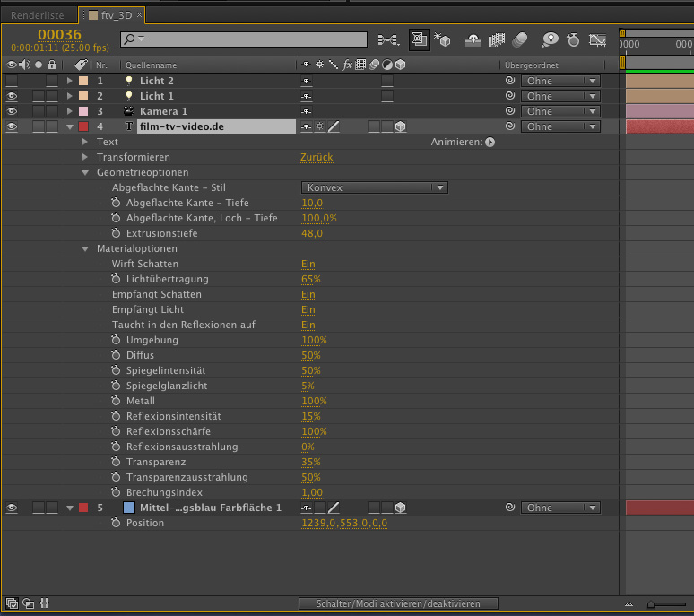This screenshot has height=616, width=694.
Task: Click red label color of layer 4
Action: pyautogui.click(x=82, y=126)
